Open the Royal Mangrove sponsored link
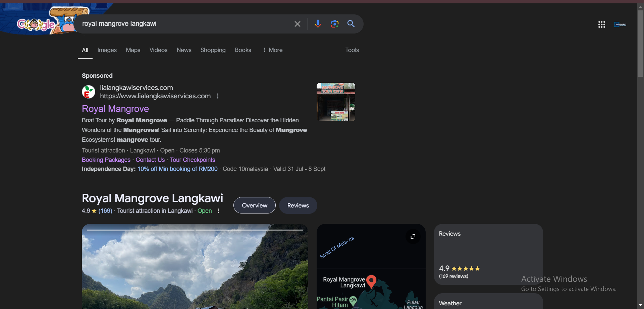This screenshot has width=644, height=309. click(x=115, y=109)
